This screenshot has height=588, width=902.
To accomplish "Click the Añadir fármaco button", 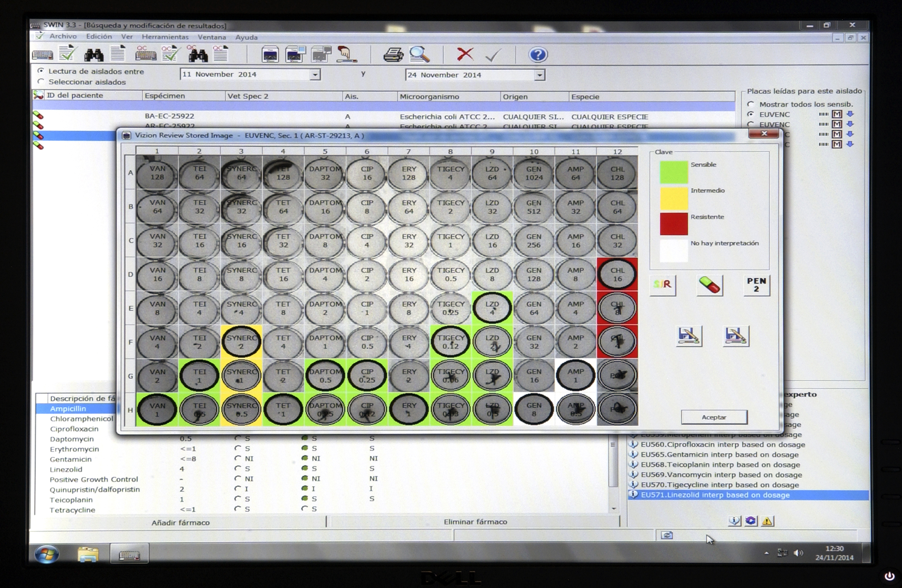I will (180, 522).
